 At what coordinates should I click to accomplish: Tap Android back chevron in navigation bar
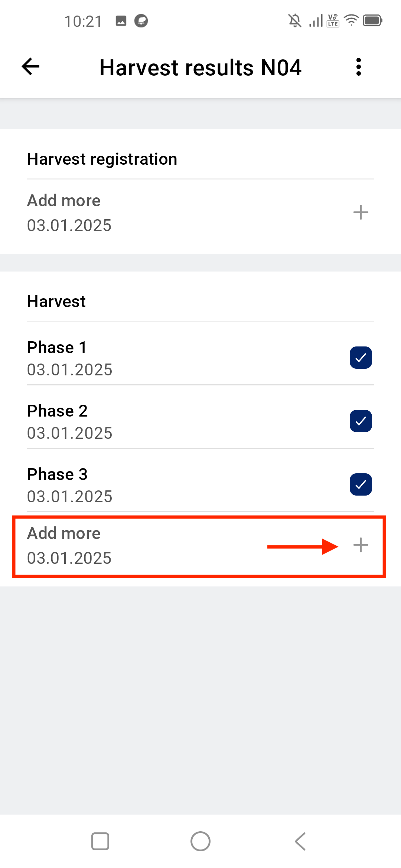pyautogui.click(x=300, y=841)
